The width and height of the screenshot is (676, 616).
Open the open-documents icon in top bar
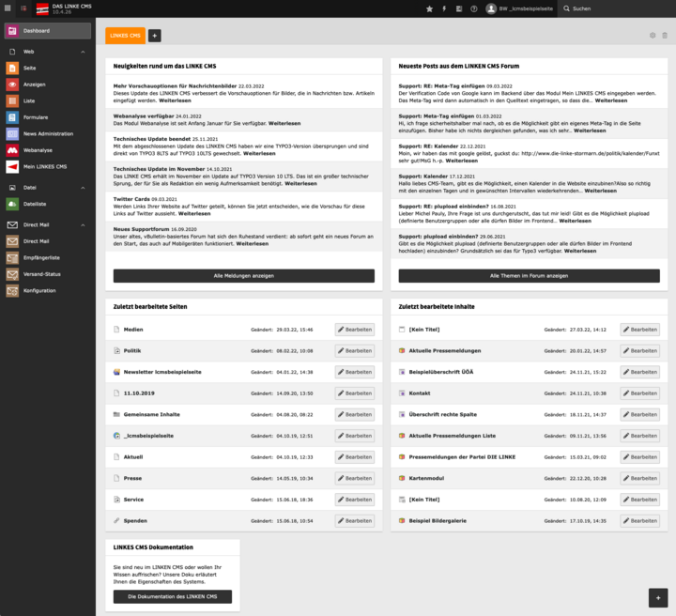point(459,8)
